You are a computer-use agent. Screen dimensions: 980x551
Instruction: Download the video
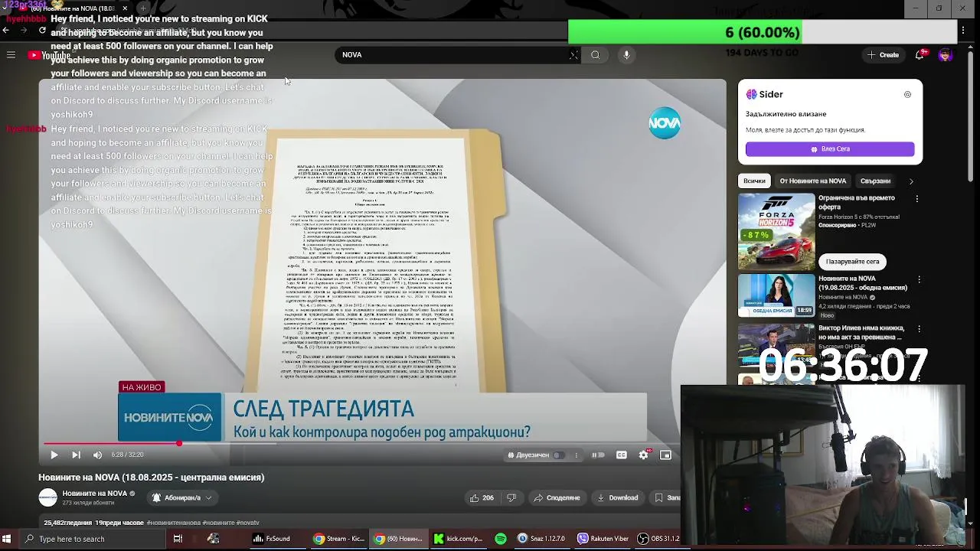[x=617, y=498]
